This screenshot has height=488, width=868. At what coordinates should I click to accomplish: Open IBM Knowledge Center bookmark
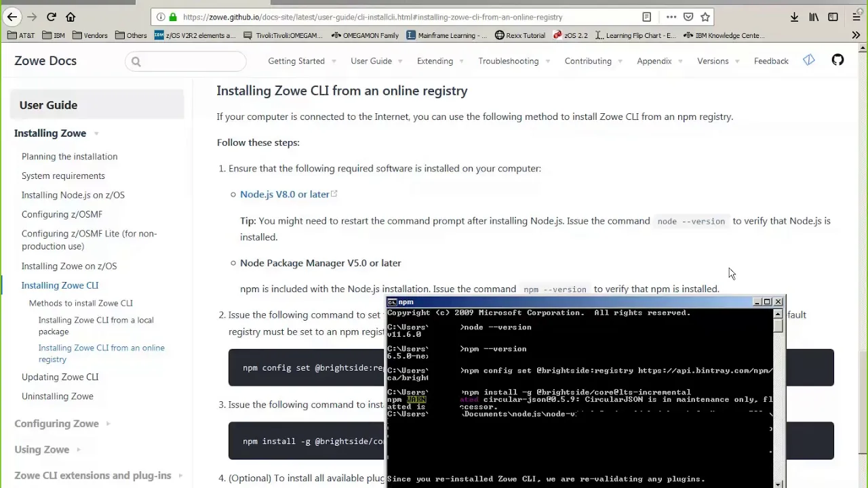click(x=724, y=35)
